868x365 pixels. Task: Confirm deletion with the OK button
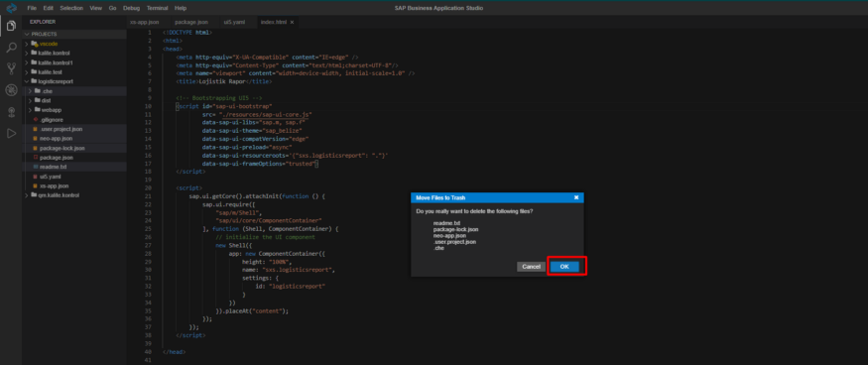(x=564, y=267)
